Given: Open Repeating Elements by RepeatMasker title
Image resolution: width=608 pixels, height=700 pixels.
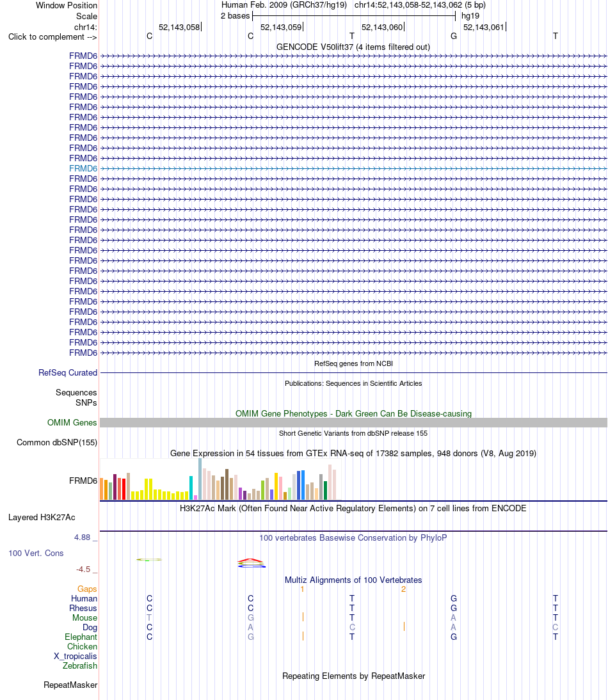Looking at the screenshot, I should coord(353,676).
